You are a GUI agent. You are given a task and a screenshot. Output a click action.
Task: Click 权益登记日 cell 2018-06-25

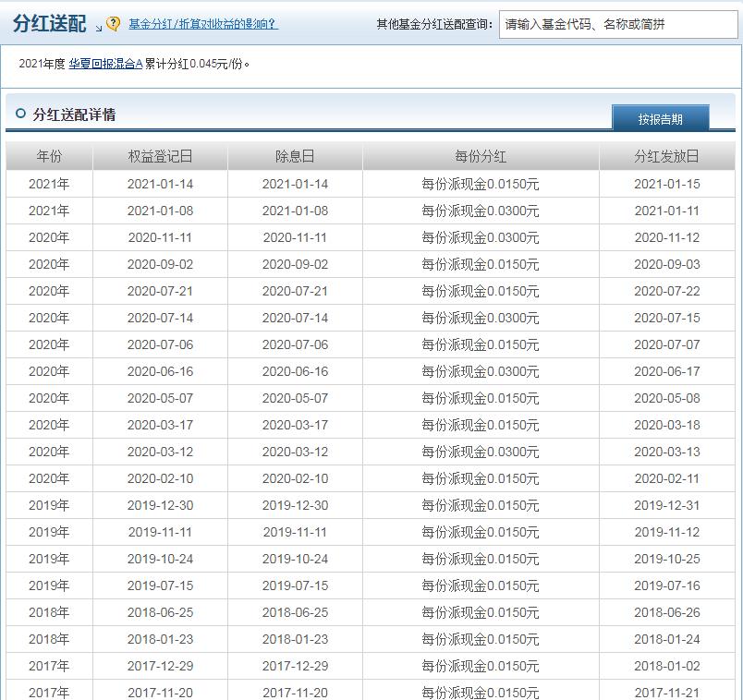160,612
